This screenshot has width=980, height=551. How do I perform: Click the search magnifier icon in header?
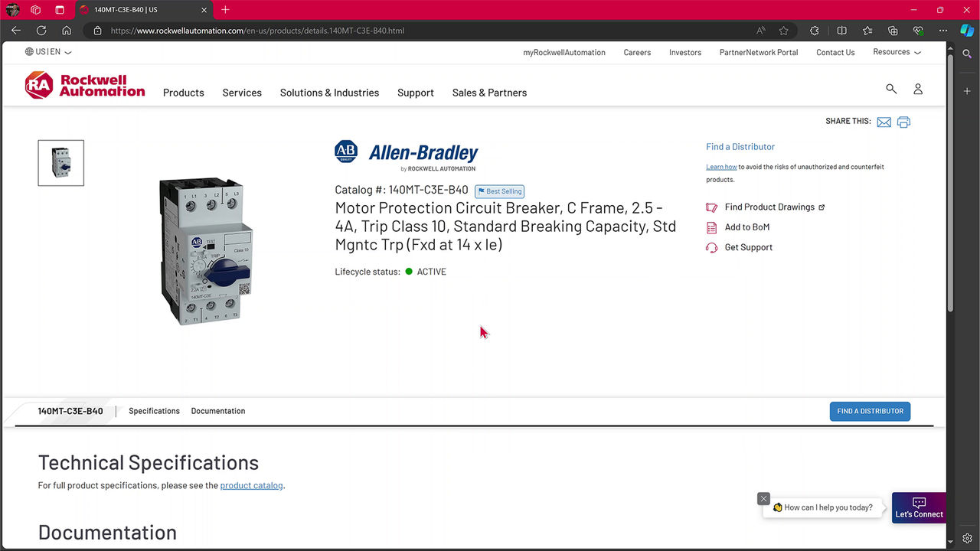[891, 89]
